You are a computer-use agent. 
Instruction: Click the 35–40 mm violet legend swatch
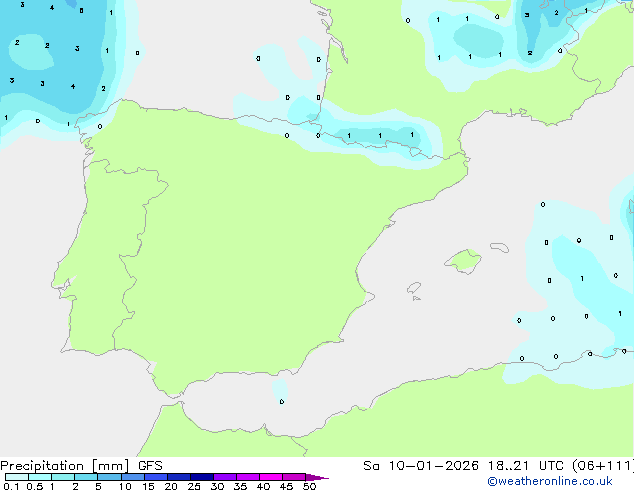click(x=248, y=477)
